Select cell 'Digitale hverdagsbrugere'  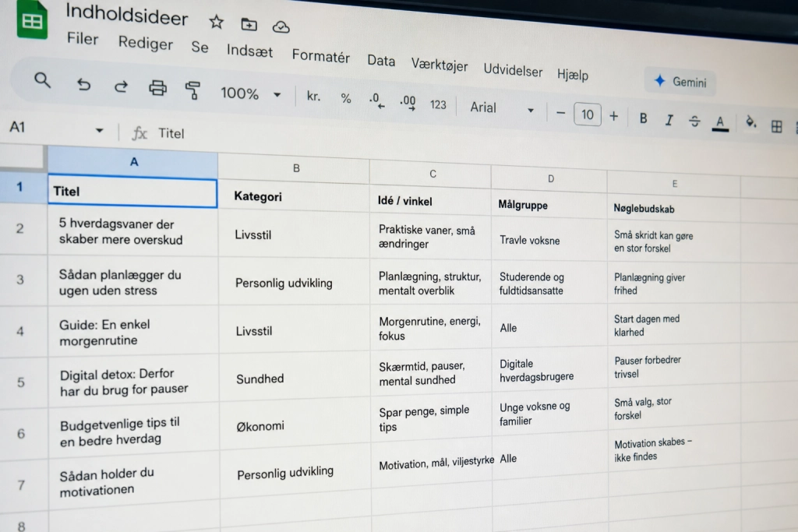[550, 370]
